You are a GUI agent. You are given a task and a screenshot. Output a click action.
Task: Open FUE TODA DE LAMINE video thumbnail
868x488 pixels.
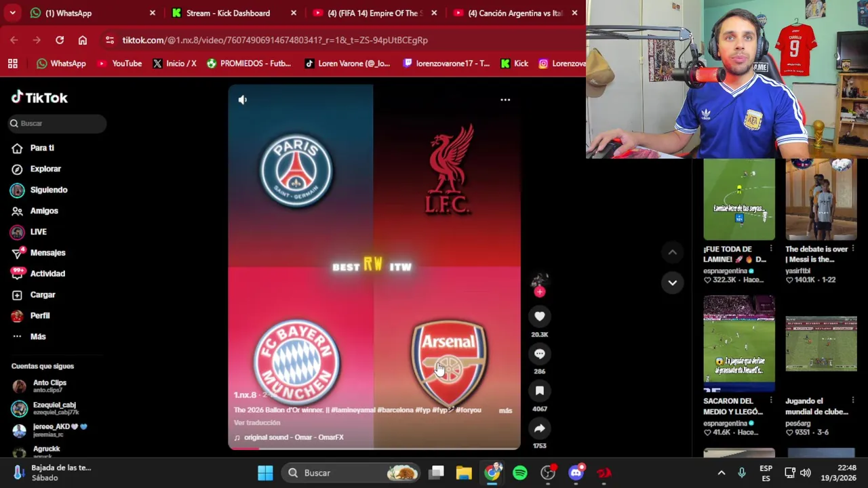[x=739, y=200]
